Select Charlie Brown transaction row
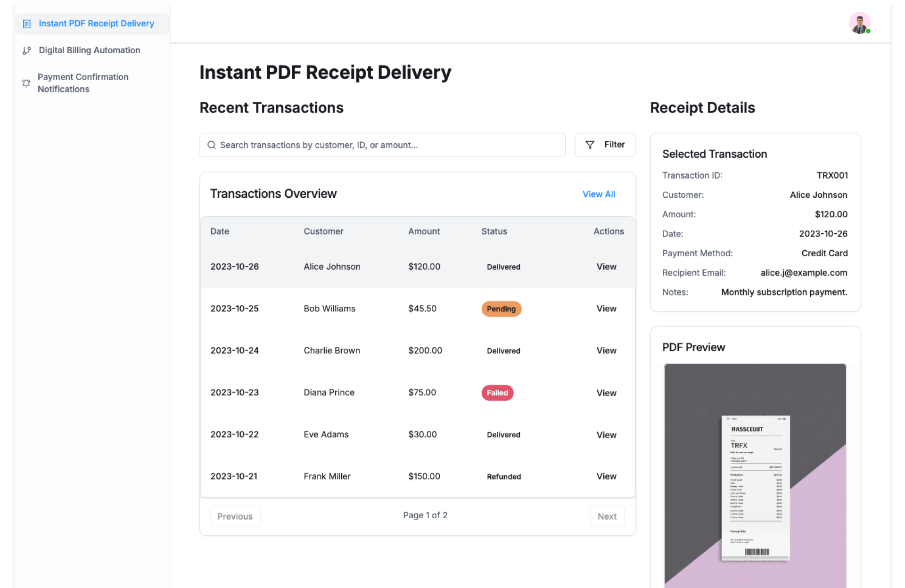905x588 pixels. point(332,351)
